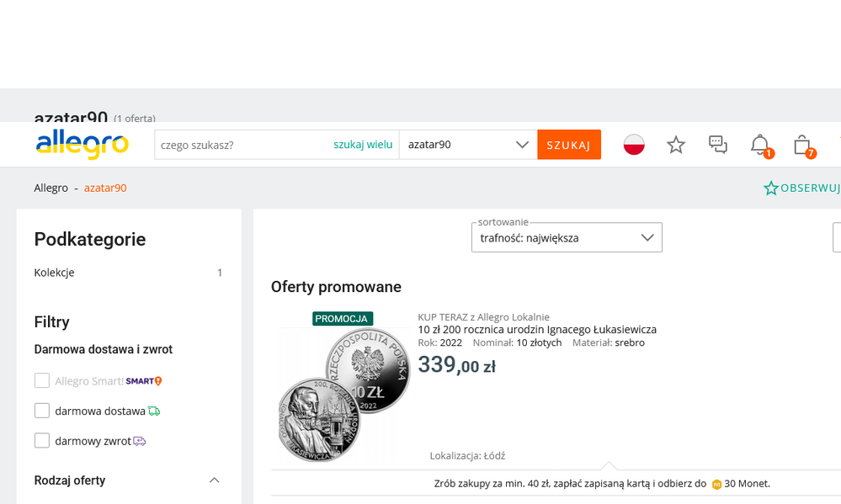Click Allegro breadcrumb link

tap(51, 188)
